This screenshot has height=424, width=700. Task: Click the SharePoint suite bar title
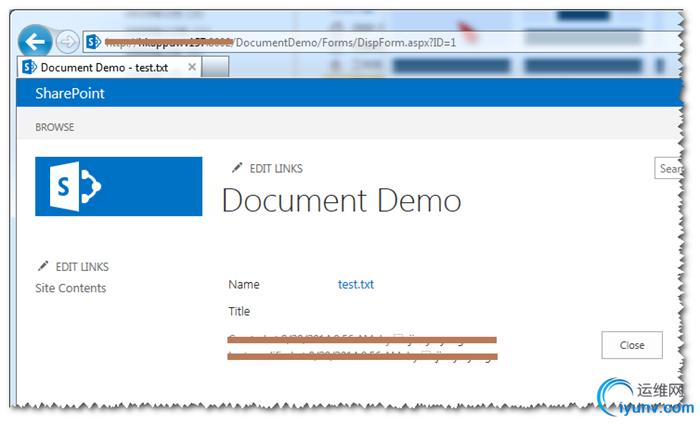pos(70,93)
